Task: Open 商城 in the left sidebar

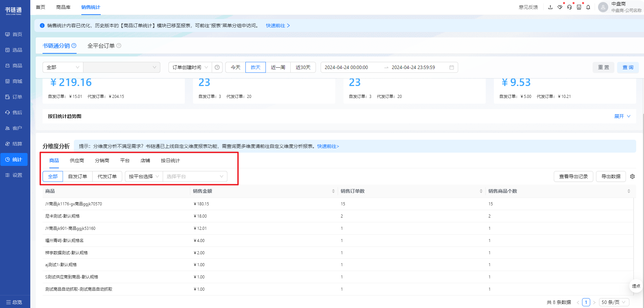Action: pyautogui.click(x=14, y=81)
